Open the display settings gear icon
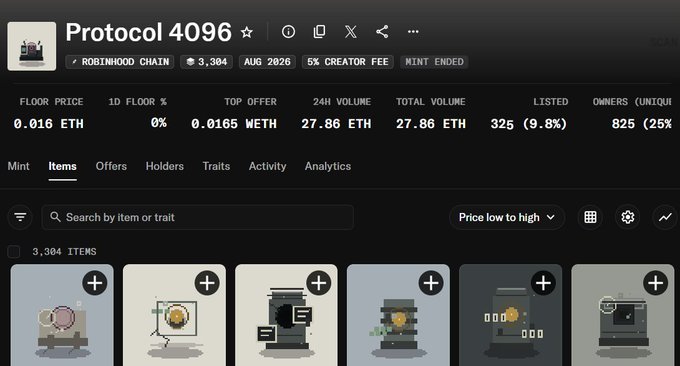Image resolution: width=680 pixels, height=366 pixels. [x=628, y=217]
